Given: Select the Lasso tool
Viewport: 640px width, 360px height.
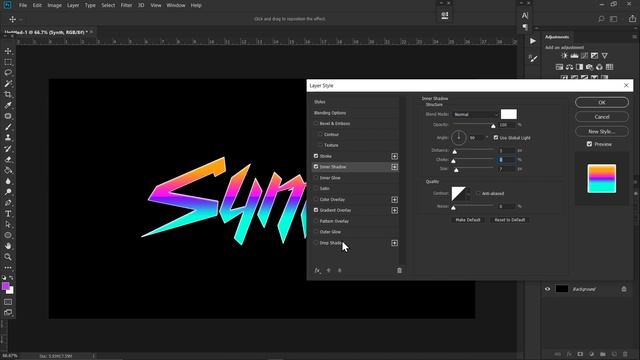Looking at the screenshot, I should (x=8, y=73).
